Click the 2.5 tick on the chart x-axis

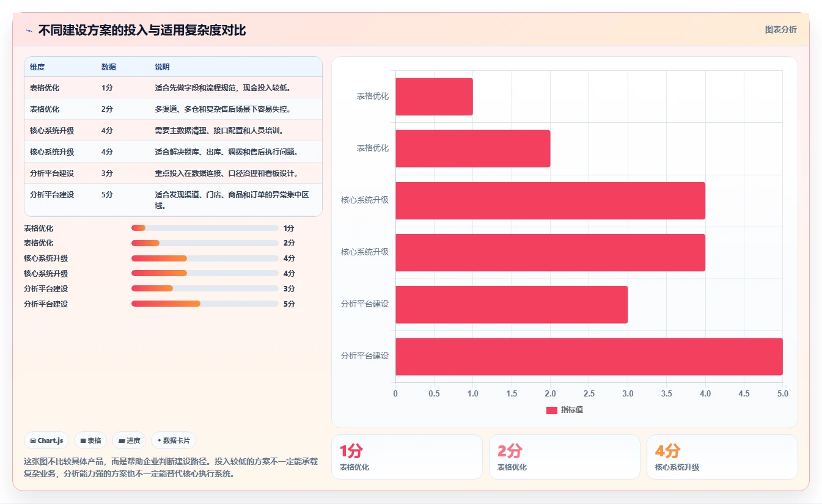point(589,394)
